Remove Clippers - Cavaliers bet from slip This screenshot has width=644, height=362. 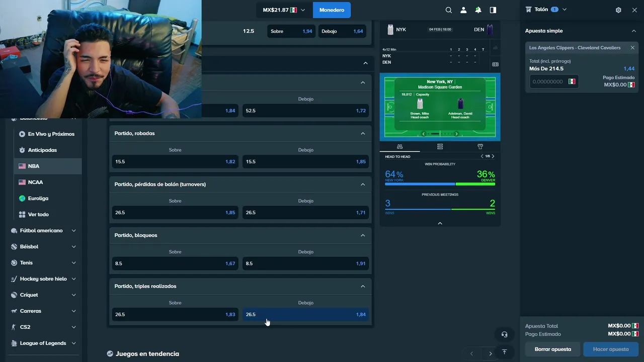[632, 48]
